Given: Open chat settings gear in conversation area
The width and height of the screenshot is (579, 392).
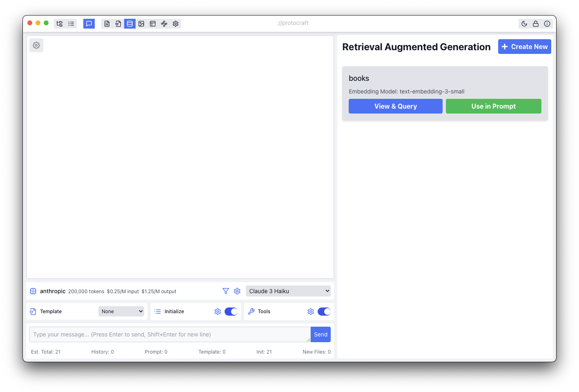Looking at the screenshot, I should click(x=36, y=45).
